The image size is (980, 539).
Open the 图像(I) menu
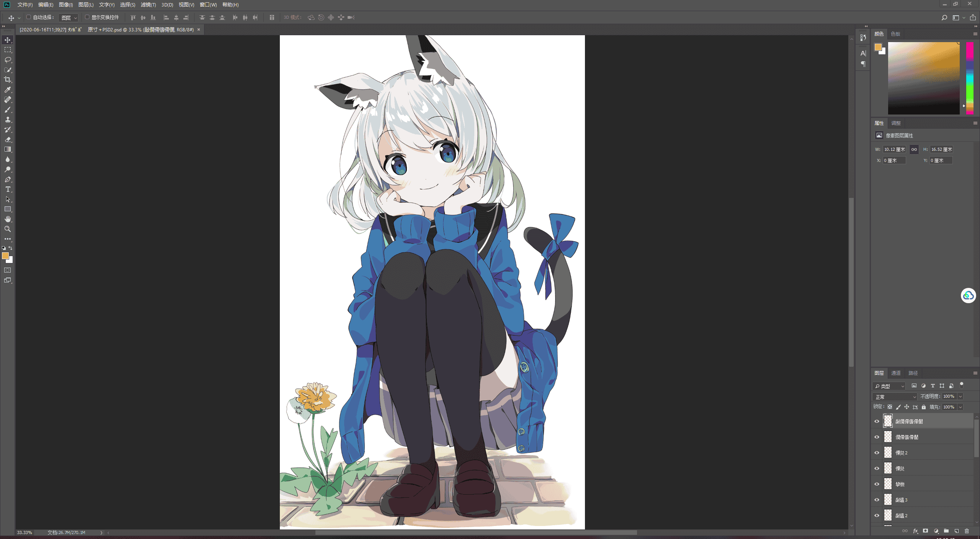(x=66, y=5)
